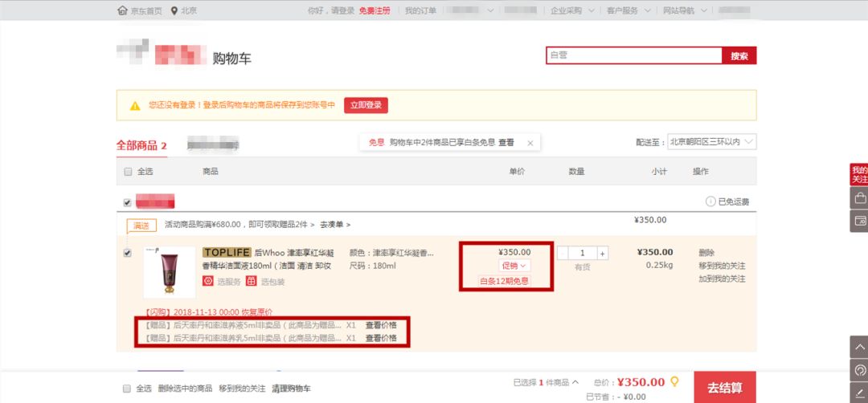Viewport: 868px width, 403px height.
Task: Click the location pin icon beside 北京
Action: pyautogui.click(x=174, y=10)
